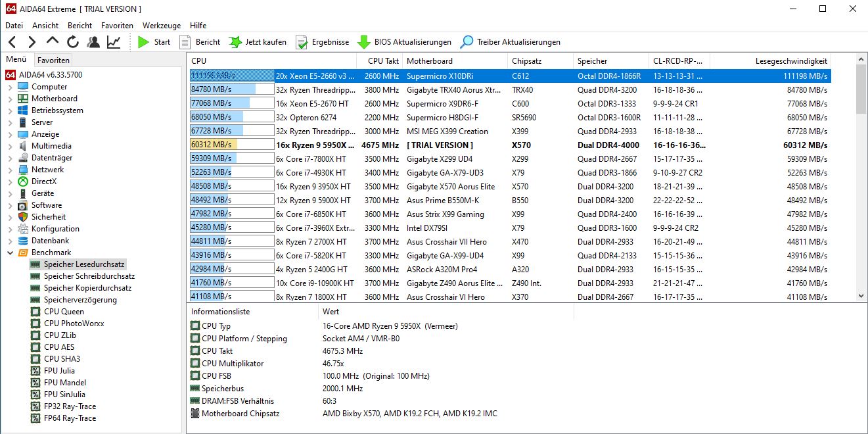
Task: Select Speicherverzögerung benchmark
Action: (x=80, y=300)
